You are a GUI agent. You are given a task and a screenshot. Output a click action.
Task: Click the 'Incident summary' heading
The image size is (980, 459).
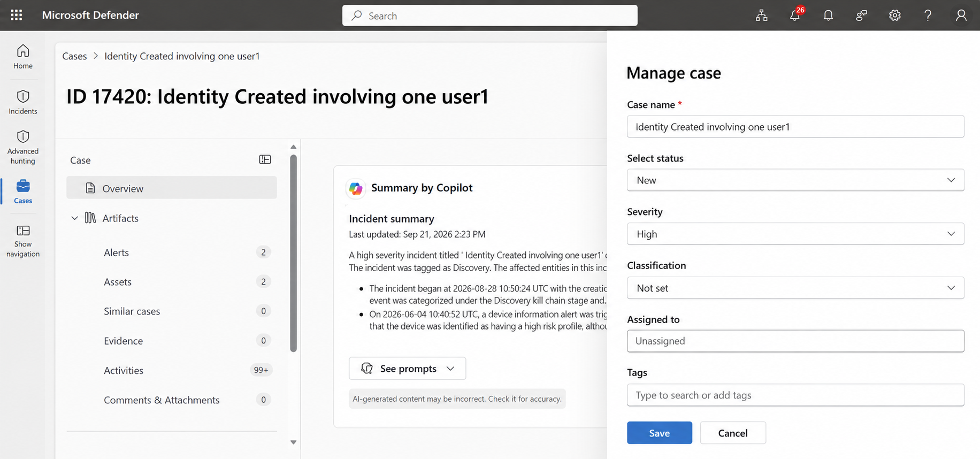coord(392,219)
